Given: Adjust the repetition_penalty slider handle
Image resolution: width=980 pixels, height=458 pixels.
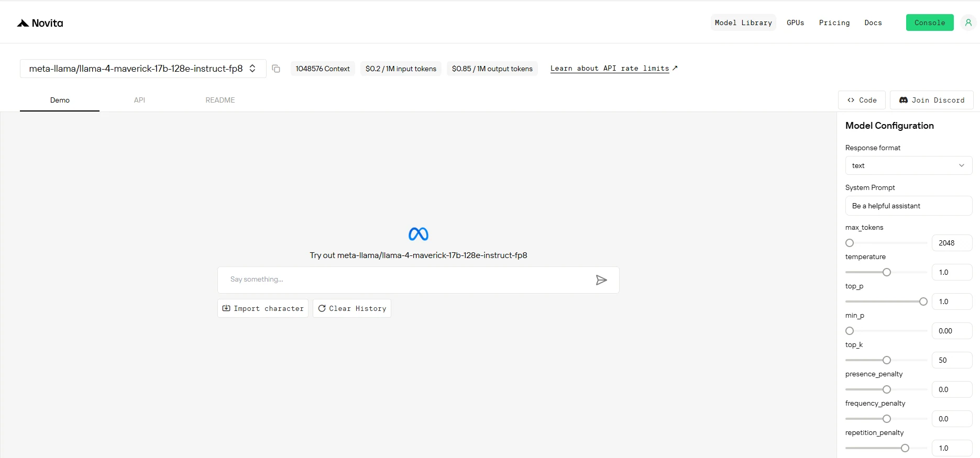Looking at the screenshot, I should [x=905, y=448].
